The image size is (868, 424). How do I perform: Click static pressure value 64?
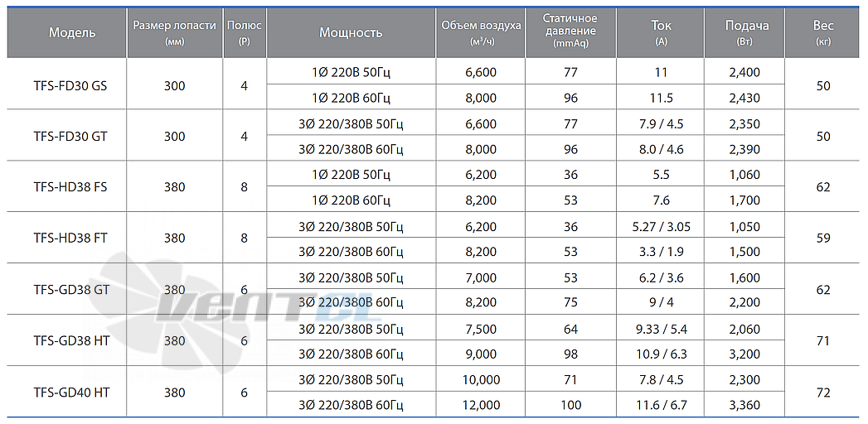[x=570, y=329]
